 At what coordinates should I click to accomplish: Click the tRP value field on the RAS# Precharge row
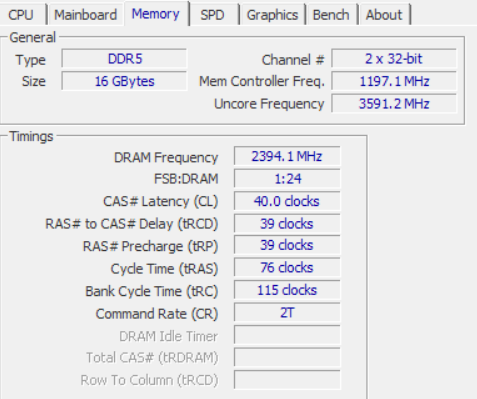pyautogui.click(x=287, y=245)
